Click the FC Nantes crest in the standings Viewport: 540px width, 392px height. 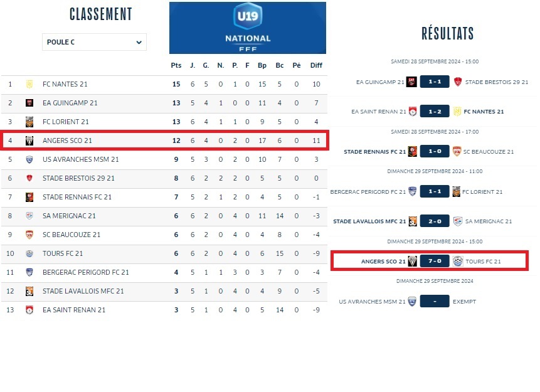click(x=29, y=84)
